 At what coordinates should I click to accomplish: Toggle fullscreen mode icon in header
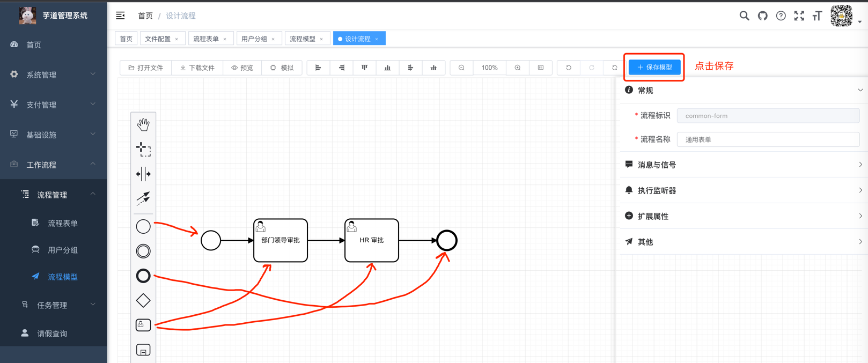(799, 16)
